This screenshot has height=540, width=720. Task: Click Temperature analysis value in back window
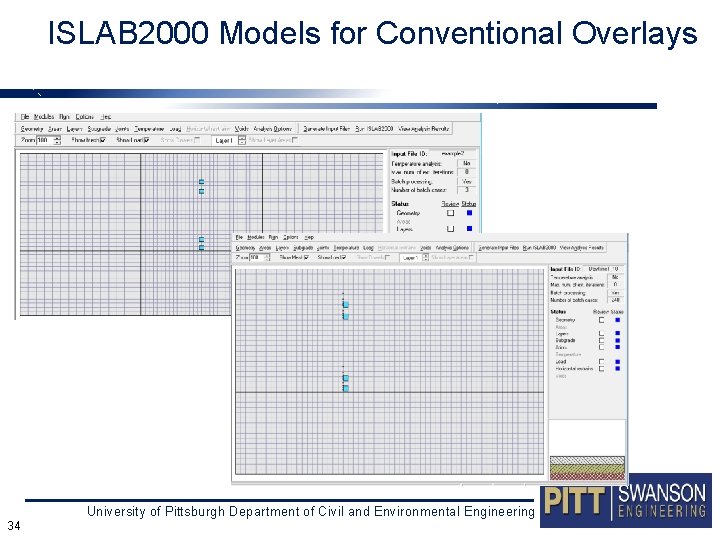pos(467,163)
